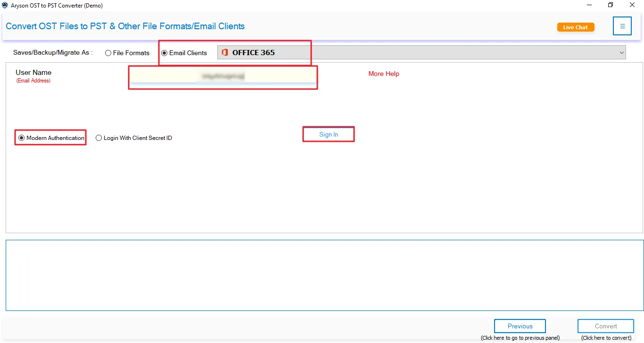This screenshot has height=343, width=644.
Task: Open the hamburger menu in the top right
Action: (x=622, y=26)
